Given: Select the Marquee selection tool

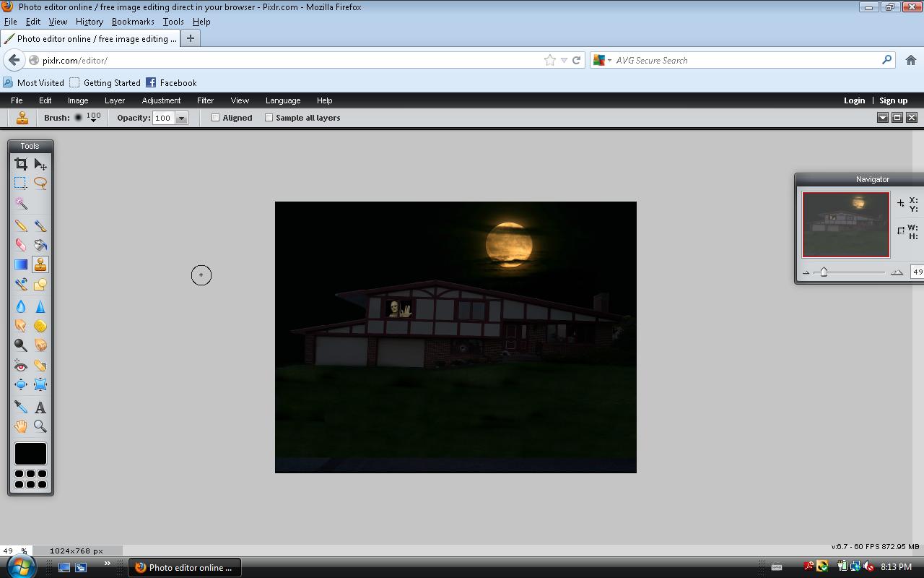Looking at the screenshot, I should (x=21, y=184).
